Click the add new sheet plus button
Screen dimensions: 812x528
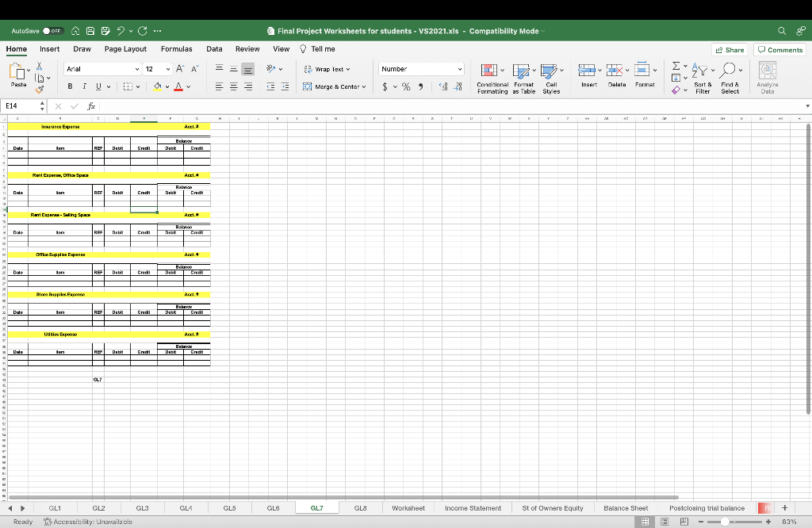pos(784,508)
